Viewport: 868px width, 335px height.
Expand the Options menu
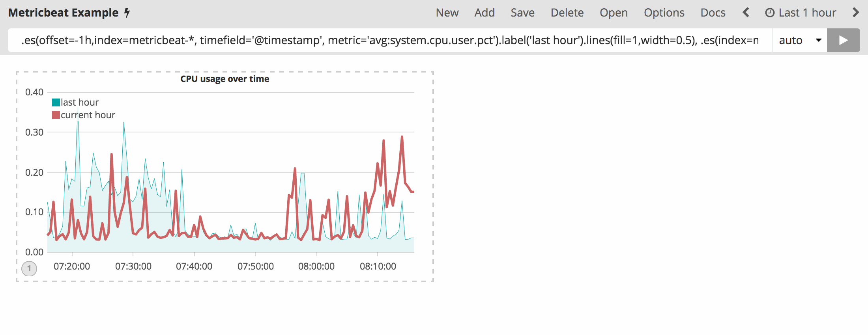664,13
